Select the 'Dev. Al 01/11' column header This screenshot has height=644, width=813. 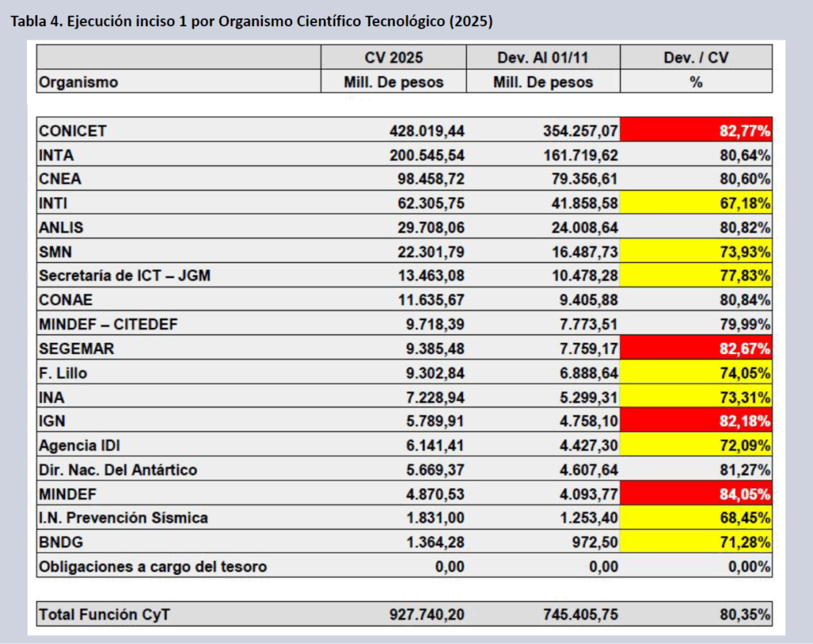point(543,57)
